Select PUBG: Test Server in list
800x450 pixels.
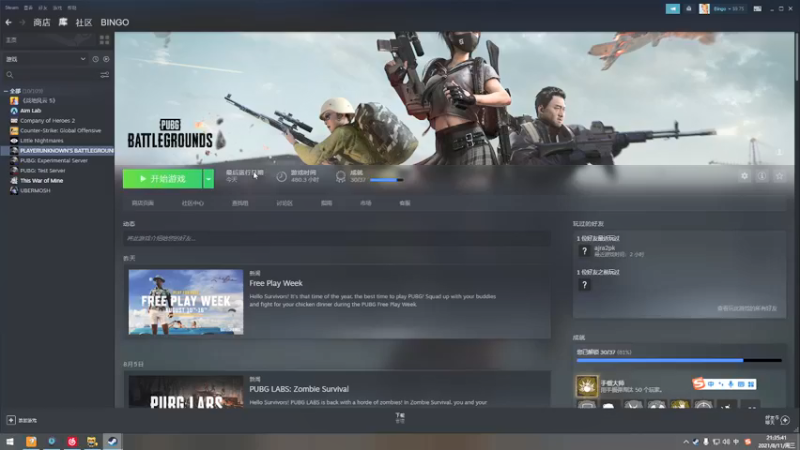[x=43, y=170]
